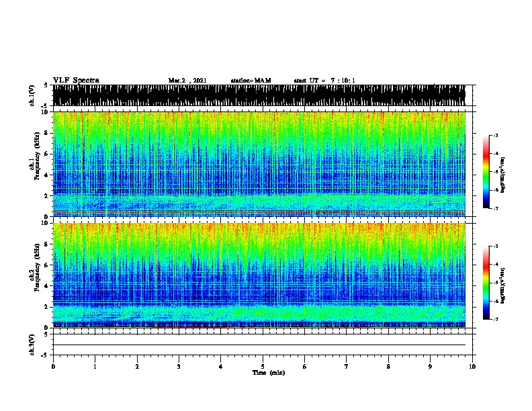Click tick label "3" on the time axis
The width and height of the screenshot is (532, 411).
tap(179, 367)
